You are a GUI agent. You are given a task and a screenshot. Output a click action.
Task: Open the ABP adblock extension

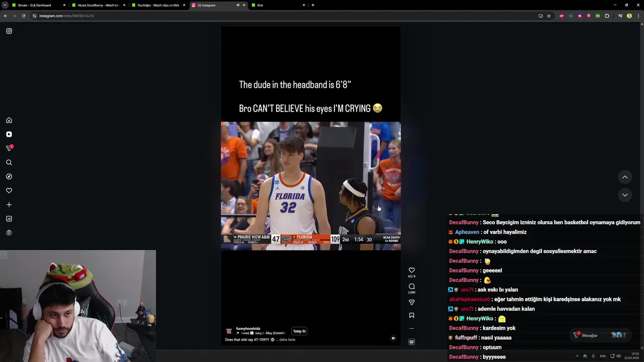[x=561, y=16]
